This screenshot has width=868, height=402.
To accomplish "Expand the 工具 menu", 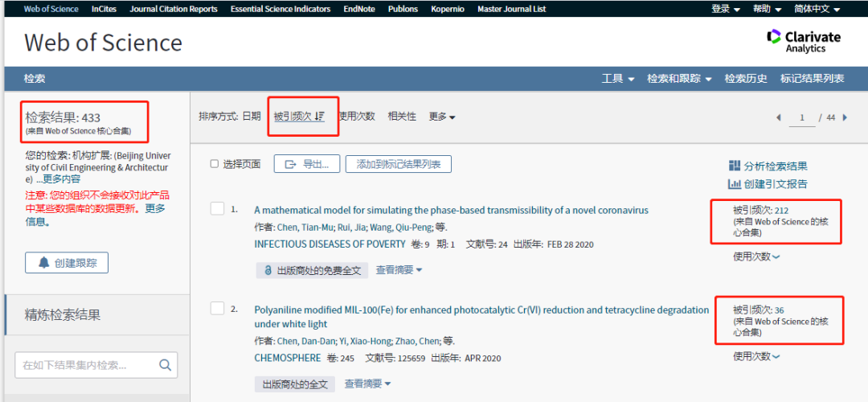I will (x=618, y=79).
